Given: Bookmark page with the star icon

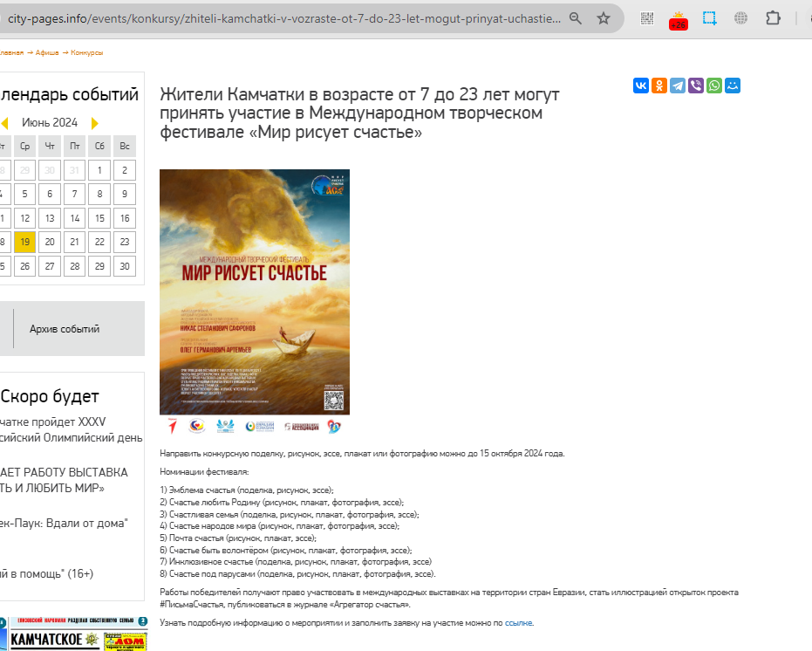Looking at the screenshot, I should (x=604, y=18).
